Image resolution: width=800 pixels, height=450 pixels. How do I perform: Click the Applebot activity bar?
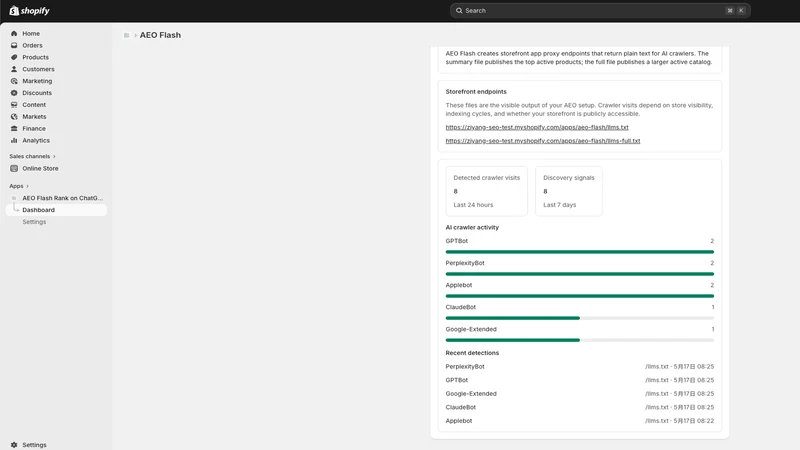(580, 296)
